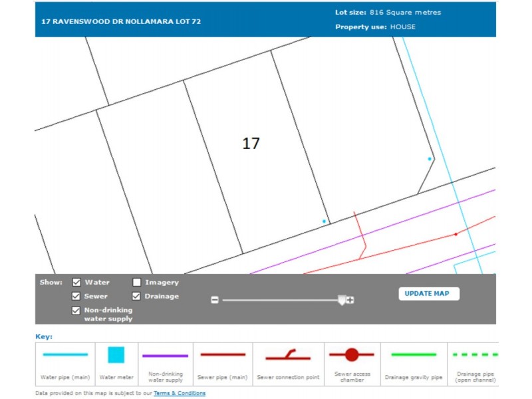Uncheck Non-drinking water supply checkbox
The height and width of the screenshot is (399, 532).
pyautogui.click(x=76, y=311)
